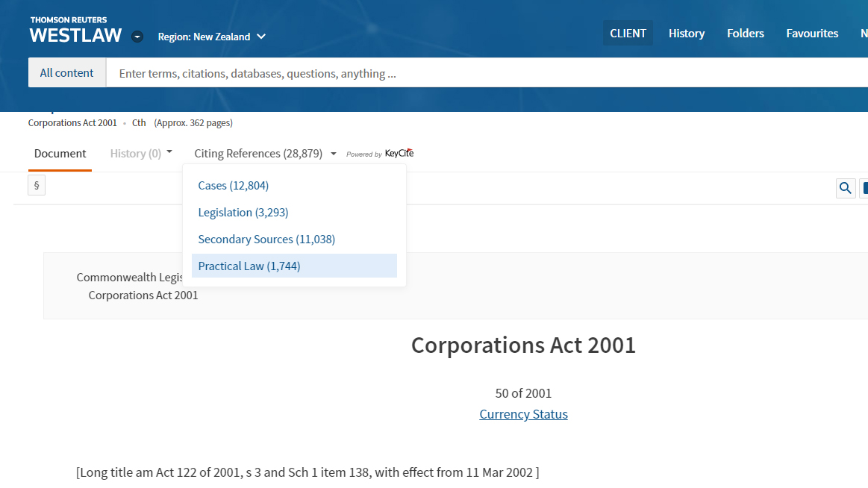Click the CLIENT button in header
Image resolution: width=868 pixels, height=488 pixels.
(x=628, y=33)
